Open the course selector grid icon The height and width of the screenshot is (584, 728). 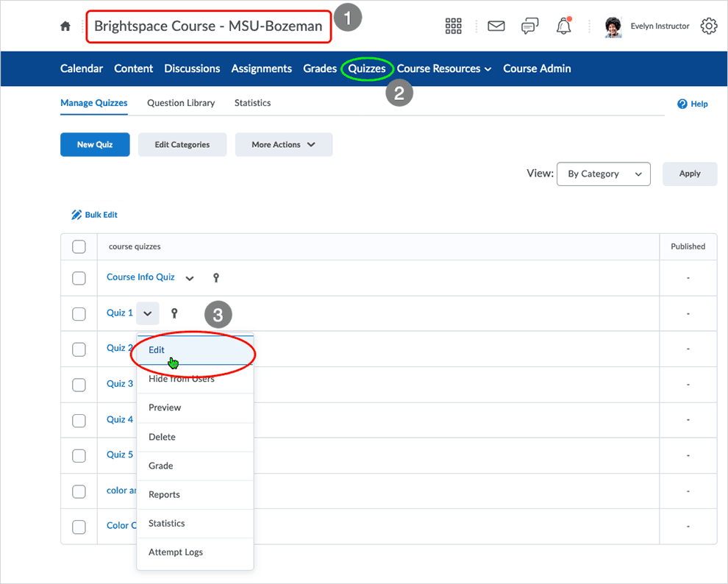tap(453, 26)
